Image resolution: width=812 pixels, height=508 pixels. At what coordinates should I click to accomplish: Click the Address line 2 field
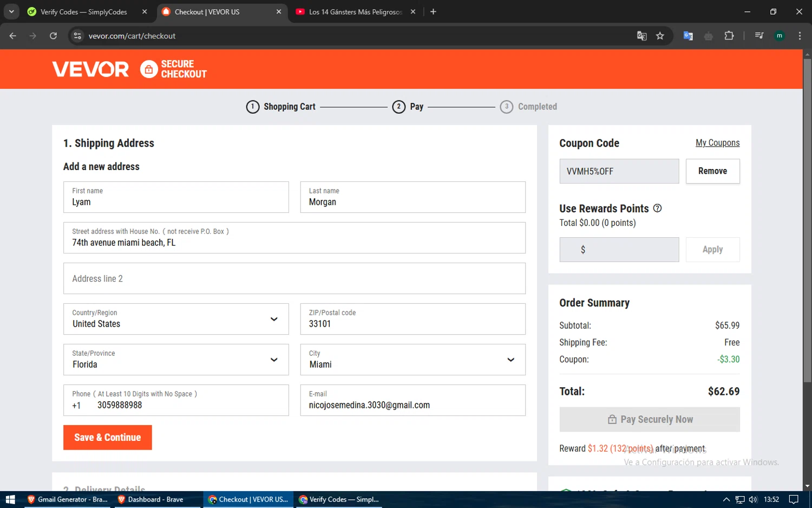tap(294, 278)
